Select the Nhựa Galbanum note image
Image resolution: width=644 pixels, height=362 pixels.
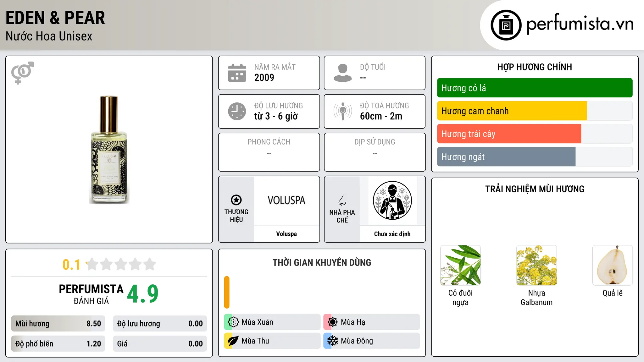[x=536, y=265]
